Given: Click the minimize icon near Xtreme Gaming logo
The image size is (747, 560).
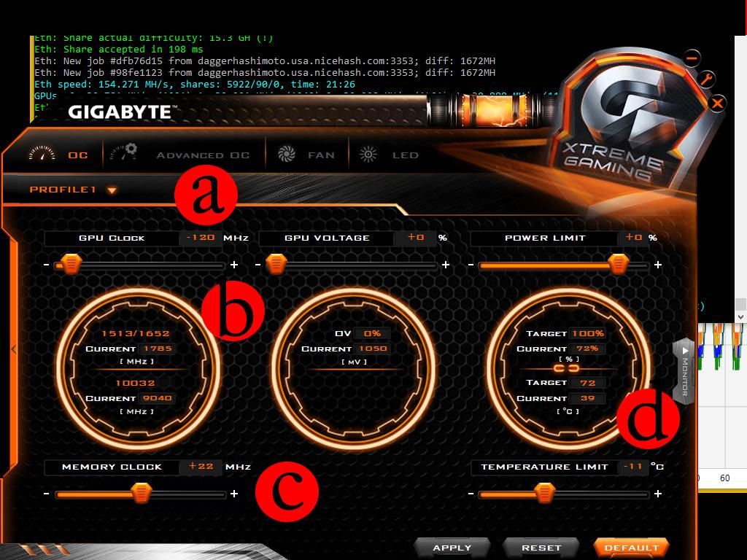Looking at the screenshot, I should 692,58.
